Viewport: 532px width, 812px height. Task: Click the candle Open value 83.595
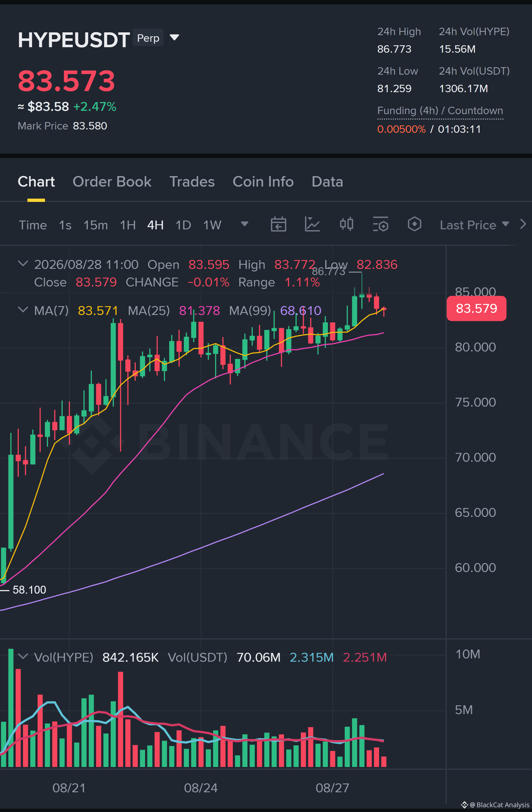(x=209, y=264)
